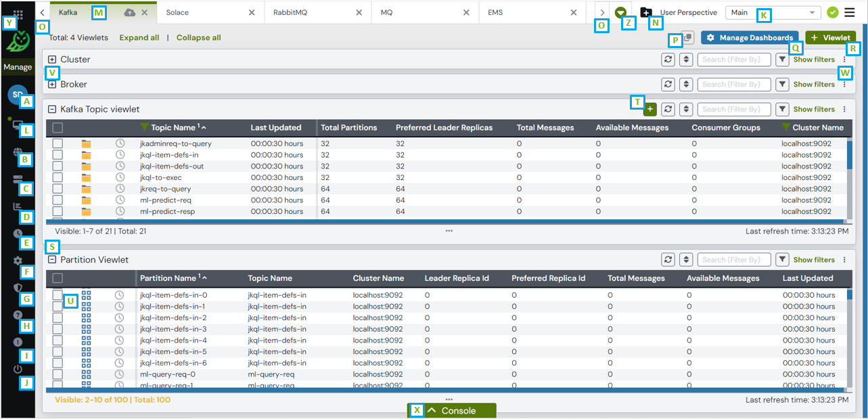Click the cloud upload icon on the Kafka tab
Image resolution: width=868 pixels, height=419 pixels.
(x=131, y=12)
